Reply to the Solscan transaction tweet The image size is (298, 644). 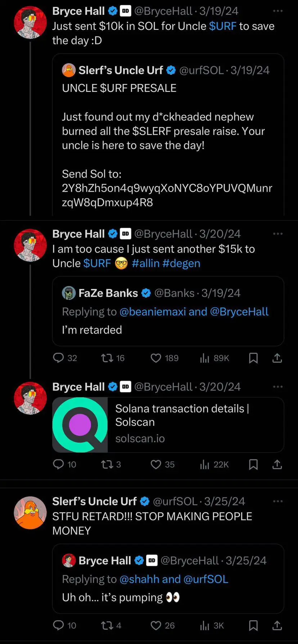(58, 464)
